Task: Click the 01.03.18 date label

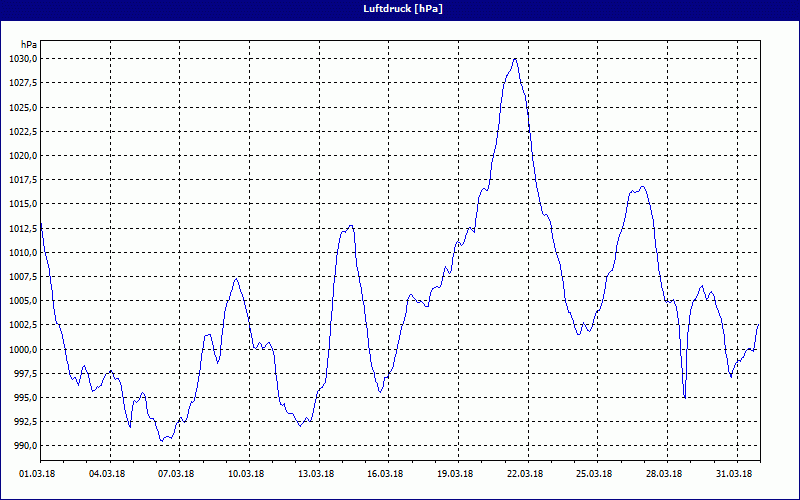Action: click(x=37, y=474)
